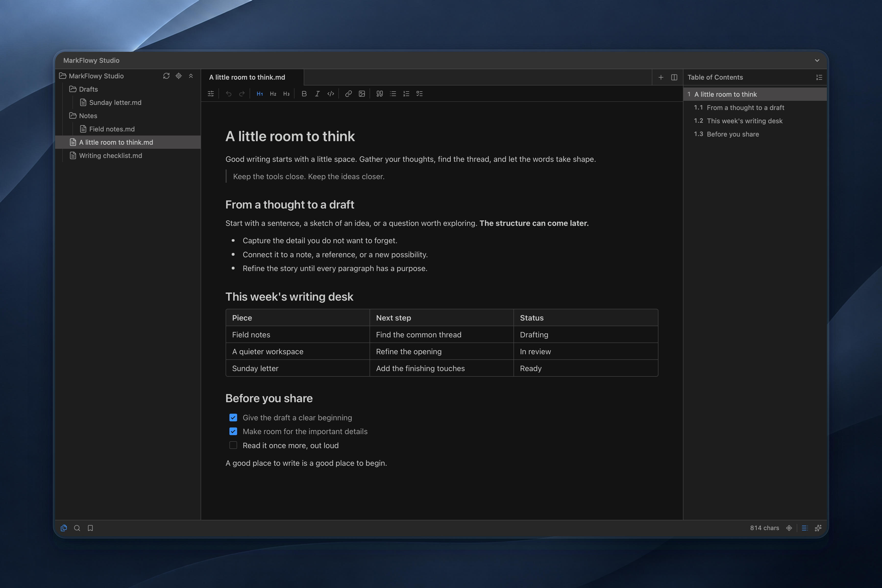Insert inline code with the code icon
This screenshot has width=882, height=588.
click(x=331, y=94)
